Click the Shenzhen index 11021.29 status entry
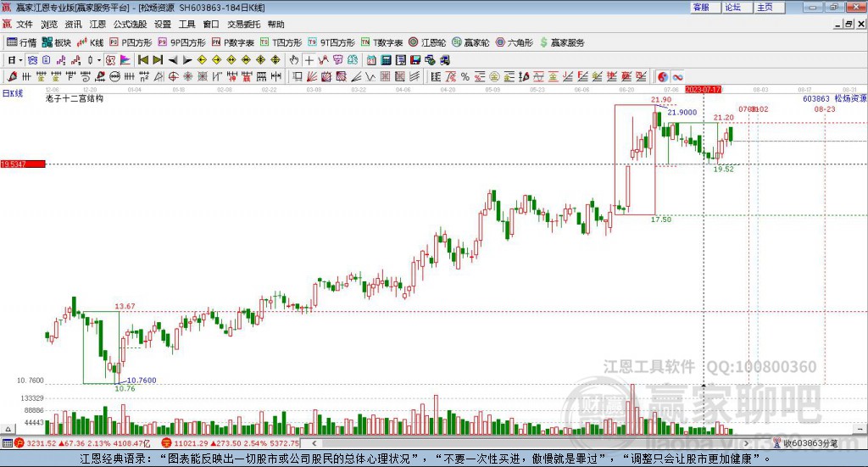 click(231, 443)
